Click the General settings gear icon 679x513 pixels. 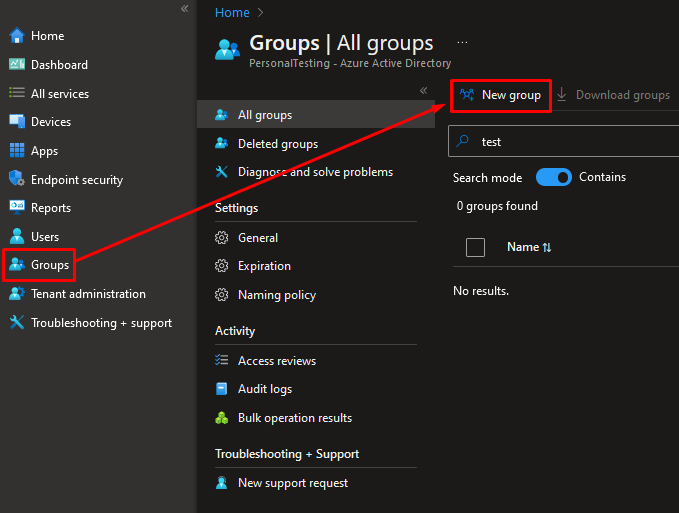[x=222, y=238]
